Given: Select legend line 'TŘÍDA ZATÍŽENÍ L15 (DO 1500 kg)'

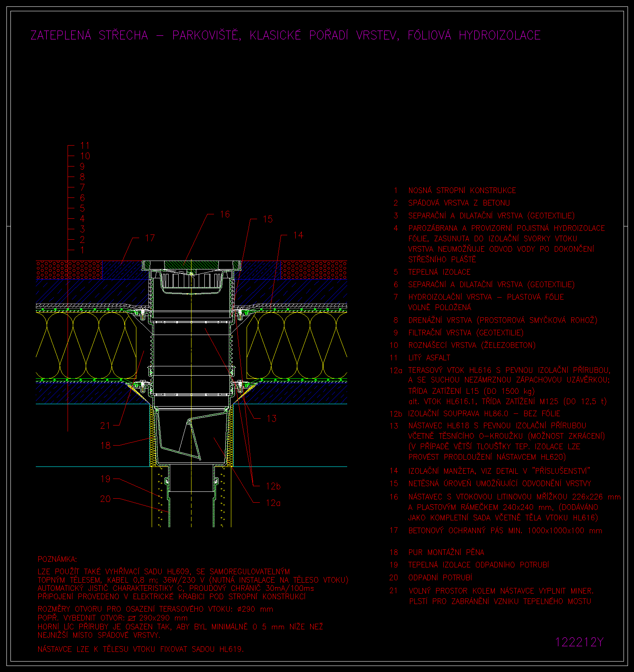Looking at the screenshot, I should 471,391.
